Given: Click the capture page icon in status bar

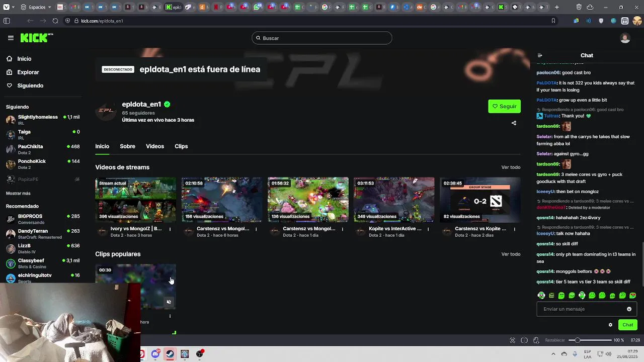Looking at the screenshot, I should click(512, 340).
